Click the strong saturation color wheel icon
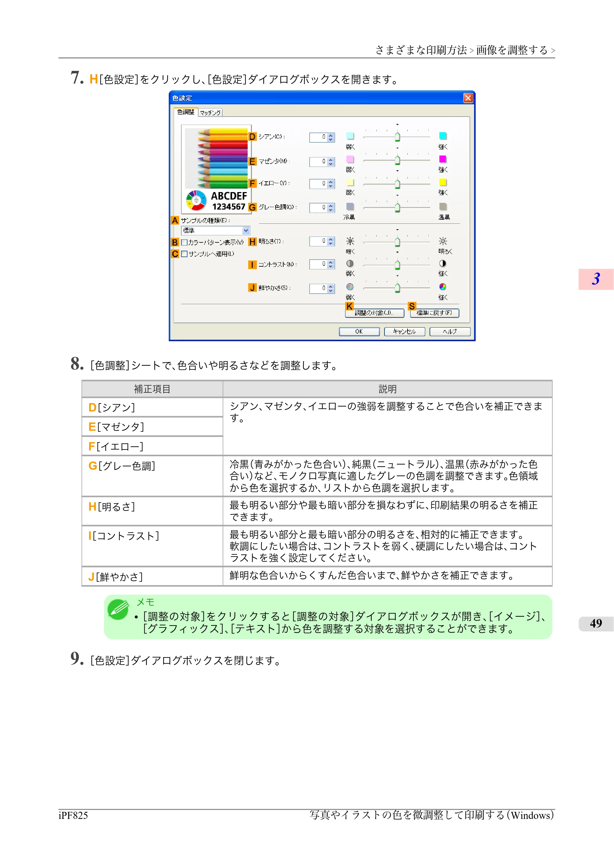 pyautogui.click(x=443, y=287)
